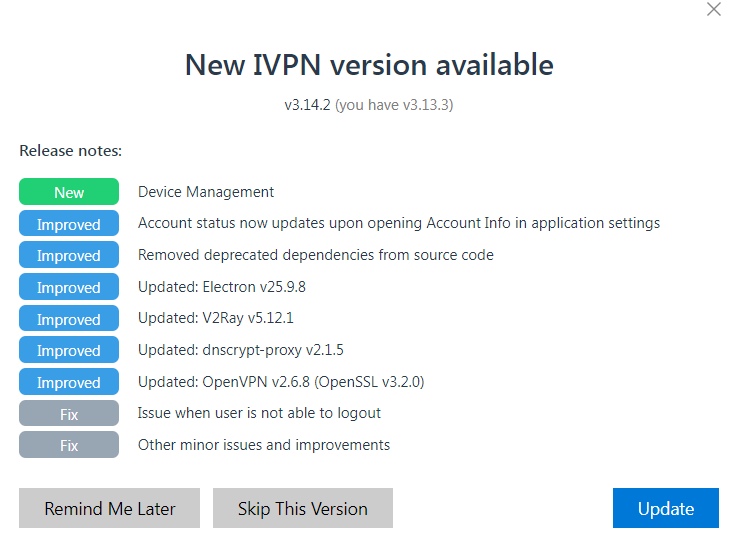The height and width of the screenshot is (544, 741).
Task: Click Fix badge beside logout issue
Action: [69, 413]
